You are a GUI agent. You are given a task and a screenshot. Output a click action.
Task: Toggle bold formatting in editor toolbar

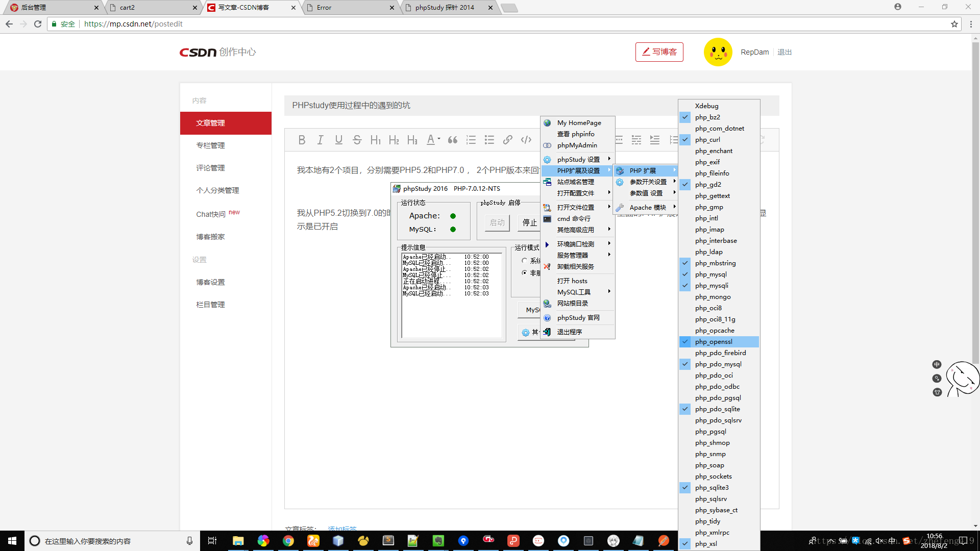click(302, 140)
